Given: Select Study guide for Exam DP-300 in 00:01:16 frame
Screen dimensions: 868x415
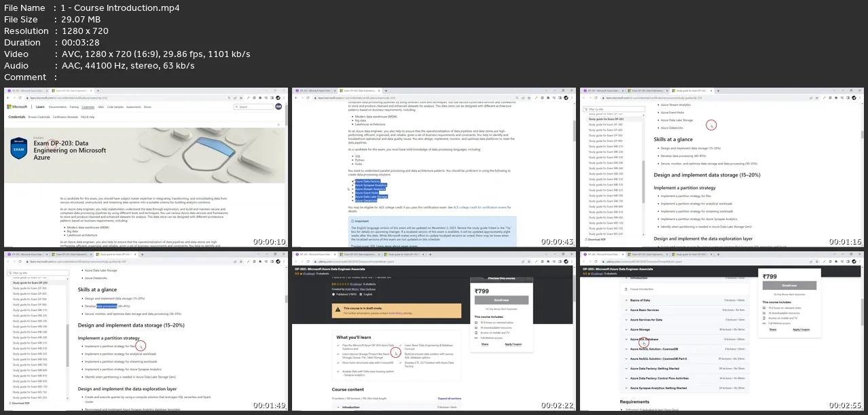Looking at the screenshot, I should pyautogui.click(x=607, y=124).
